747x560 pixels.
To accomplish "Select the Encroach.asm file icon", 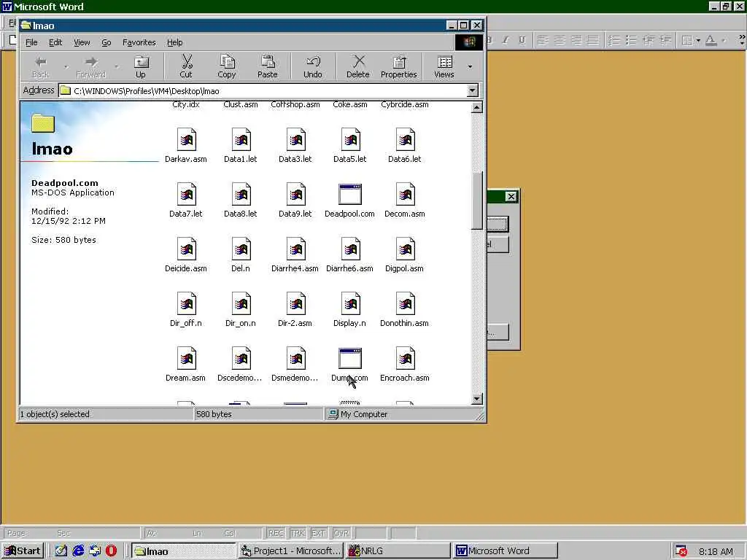I will coord(406,359).
